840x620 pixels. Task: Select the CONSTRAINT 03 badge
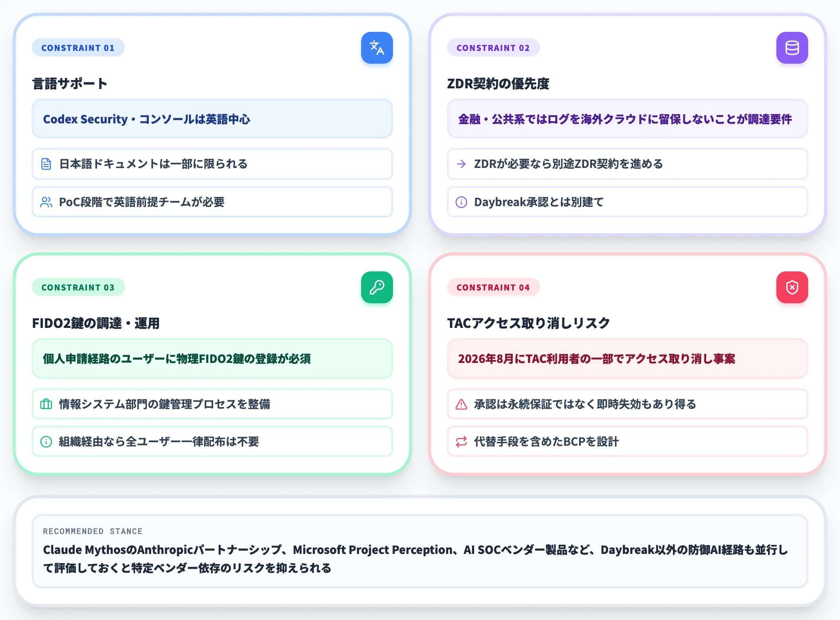click(78, 287)
